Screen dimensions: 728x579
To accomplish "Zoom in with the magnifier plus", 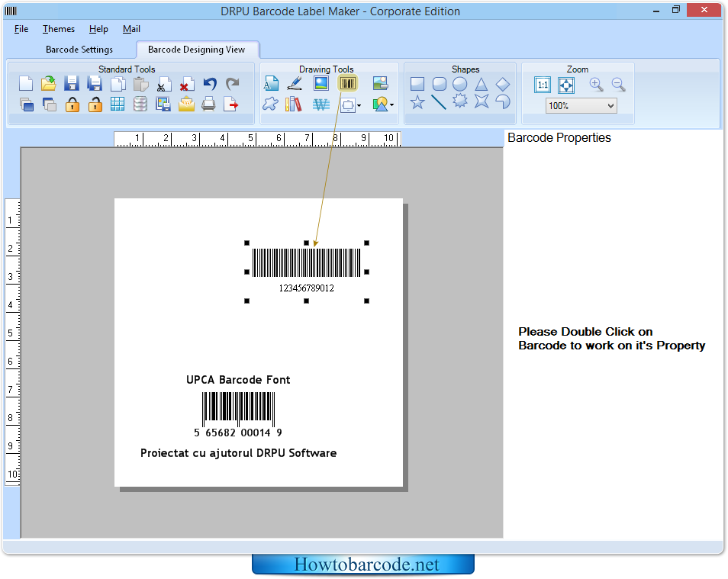I will click(596, 85).
